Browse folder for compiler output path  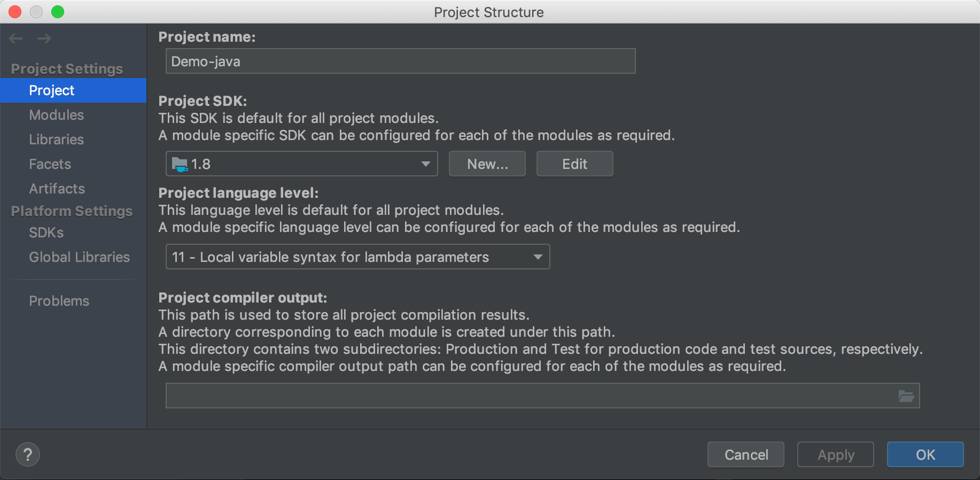[906, 396]
